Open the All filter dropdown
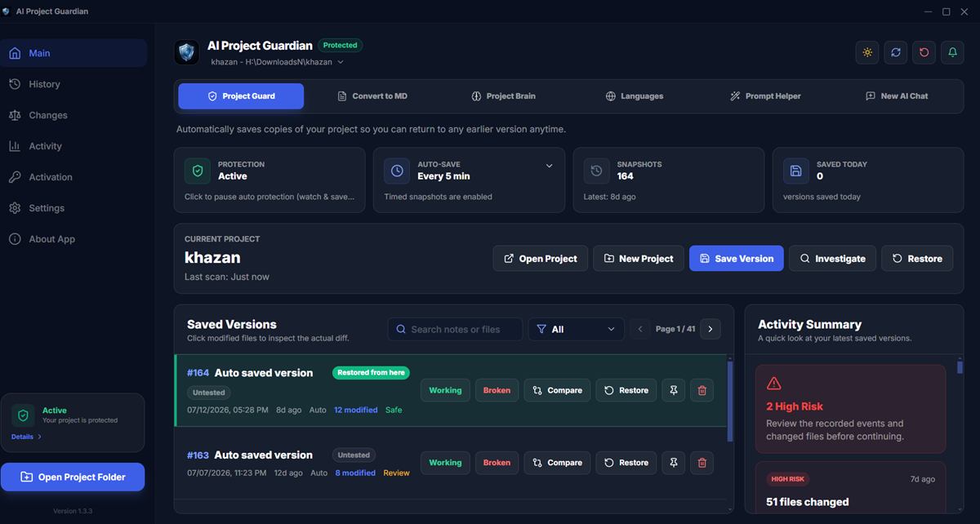The image size is (980, 524). coord(577,329)
